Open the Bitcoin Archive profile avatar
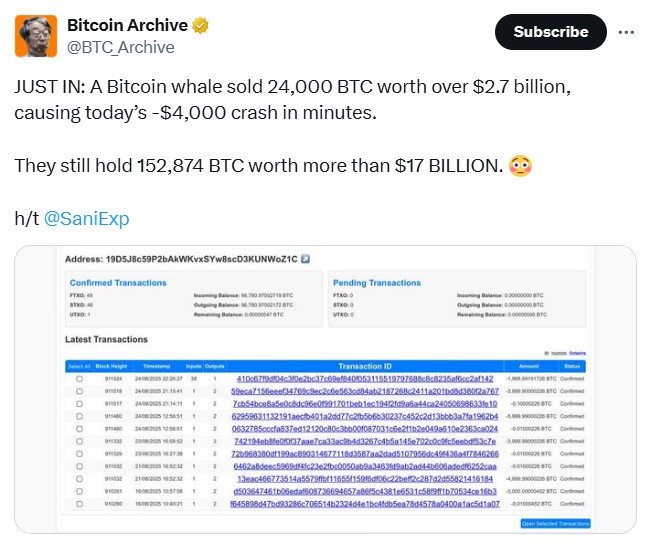The width and height of the screenshot is (647, 542). (35, 36)
